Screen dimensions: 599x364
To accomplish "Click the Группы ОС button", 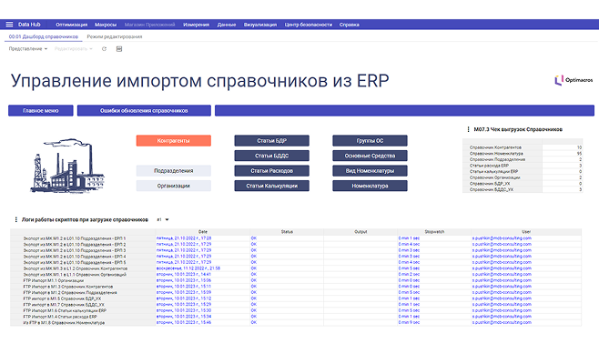I will click(x=370, y=140).
